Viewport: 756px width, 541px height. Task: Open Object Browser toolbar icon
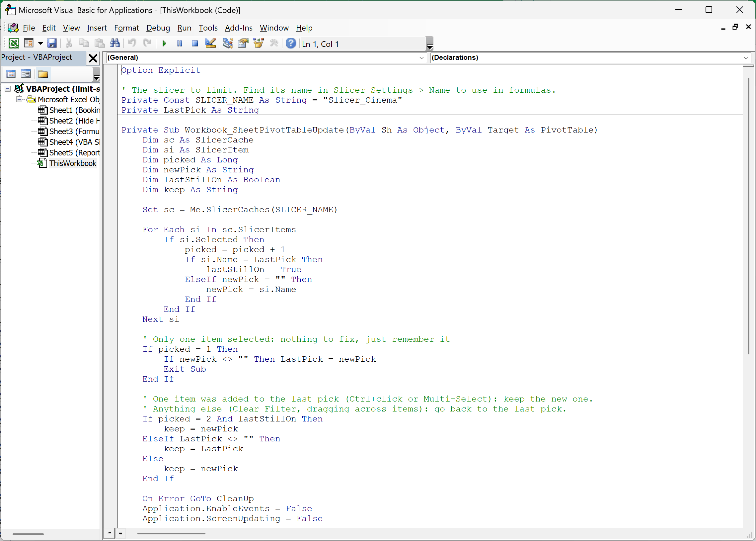(x=259, y=43)
